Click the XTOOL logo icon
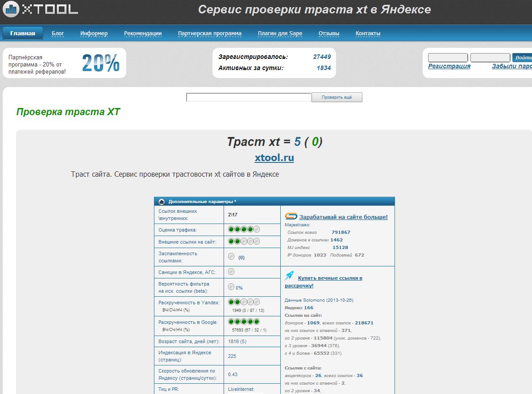This screenshot has width=532, height=394. pos(10,8)
